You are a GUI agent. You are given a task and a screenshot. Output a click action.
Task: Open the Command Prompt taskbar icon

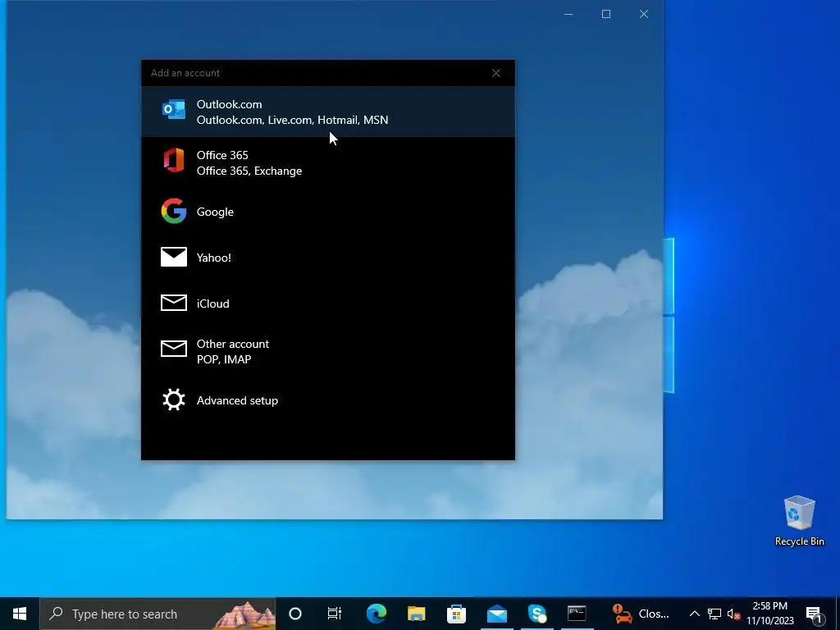[577, 614]
